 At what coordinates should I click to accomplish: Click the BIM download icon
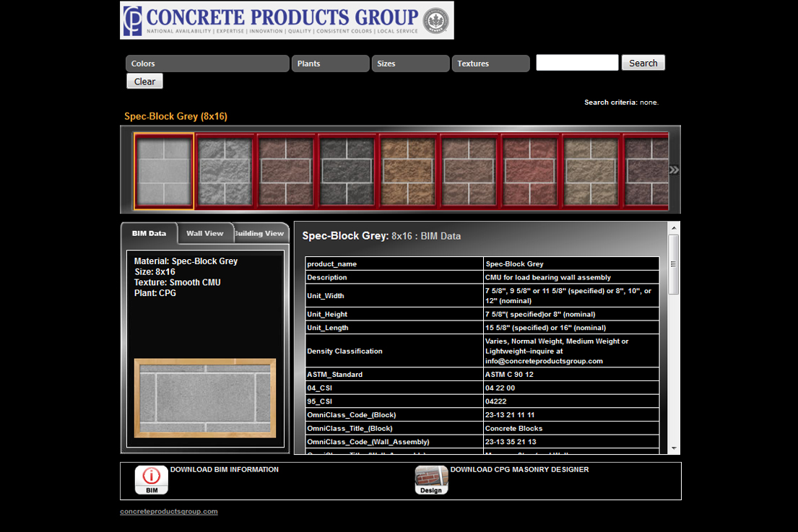151,479
